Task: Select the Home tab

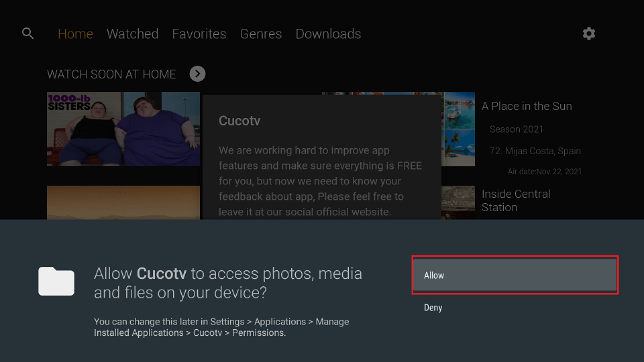Action: [76, 34]
